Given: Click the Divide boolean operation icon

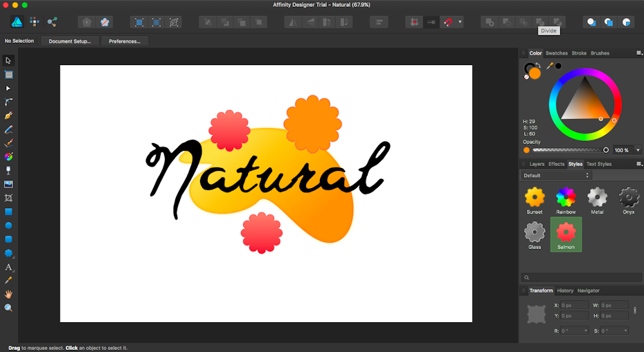Looking at the screenshot, I should 541,22.
